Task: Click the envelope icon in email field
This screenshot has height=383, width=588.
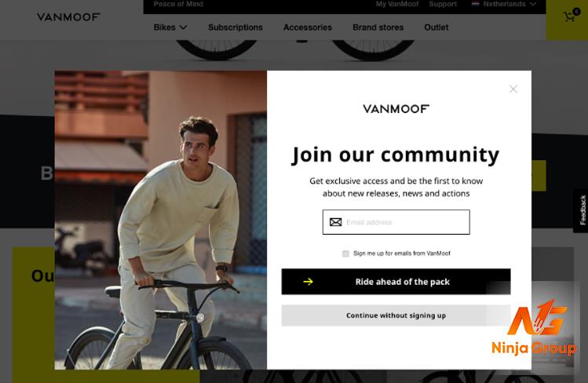Action: (x=336, y=222)
